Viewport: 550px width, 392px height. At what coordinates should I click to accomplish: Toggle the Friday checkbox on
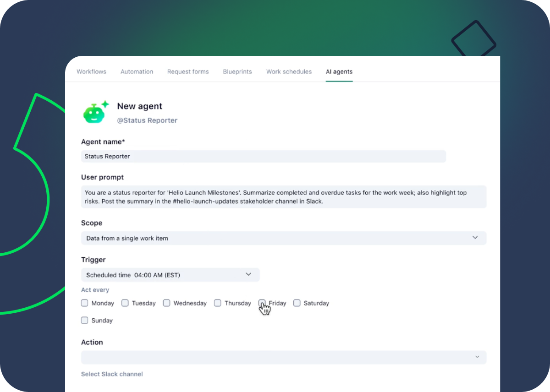point(262,303)
